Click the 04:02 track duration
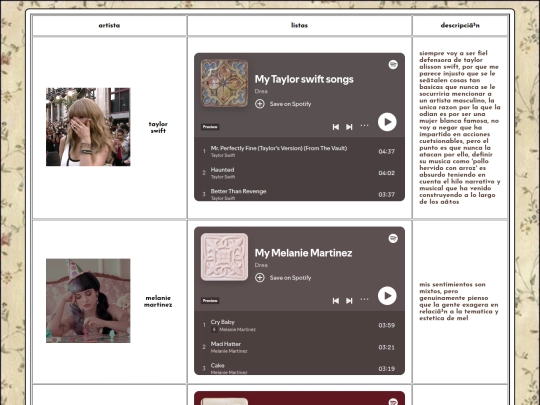 [x=387, y=173]
